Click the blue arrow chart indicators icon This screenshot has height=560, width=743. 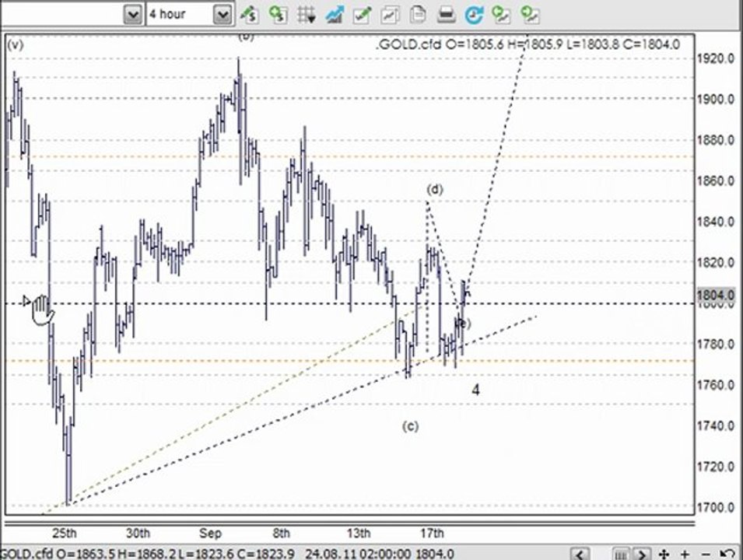click(x=335, y=15)
